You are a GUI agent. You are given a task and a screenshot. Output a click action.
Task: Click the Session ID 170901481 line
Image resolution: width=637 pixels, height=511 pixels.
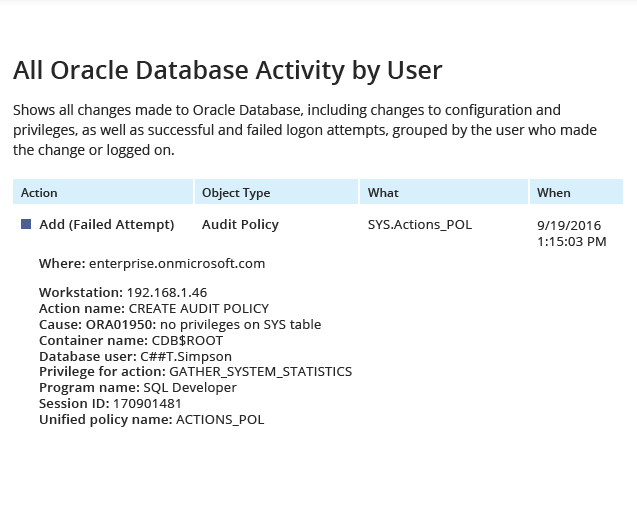tap(110, 403)
